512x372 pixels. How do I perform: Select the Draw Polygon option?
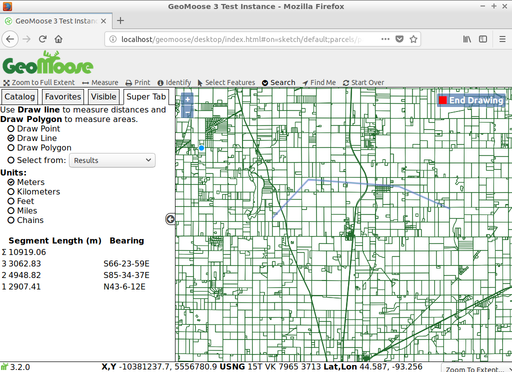click(11, 148)
